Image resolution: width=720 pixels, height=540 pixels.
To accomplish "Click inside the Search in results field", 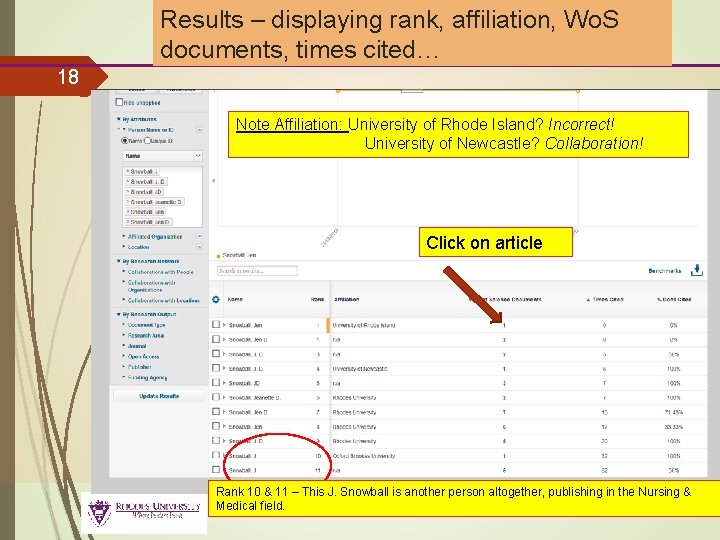I will click(x=257, y=271).
